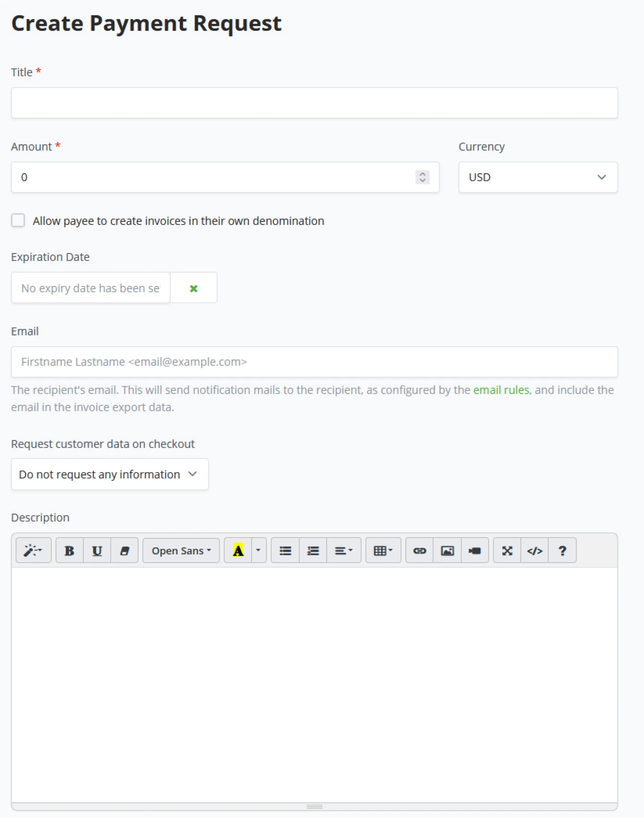Screen dimensions: 644x818
Task: Insert a link in the description
Action: (420, 551)
